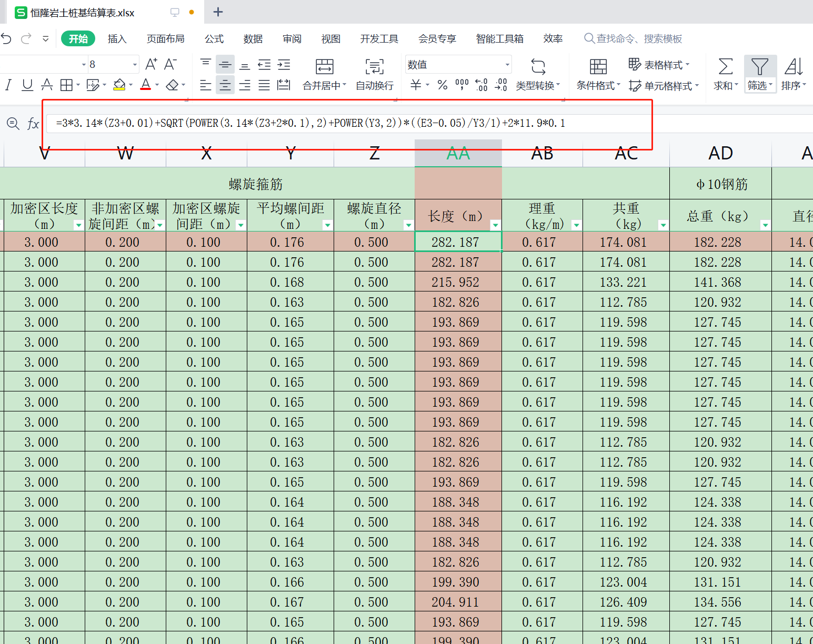This screenshot has width=813, height=644.
Task: Open 表格样式 table style dropdown
Action: 659,65
